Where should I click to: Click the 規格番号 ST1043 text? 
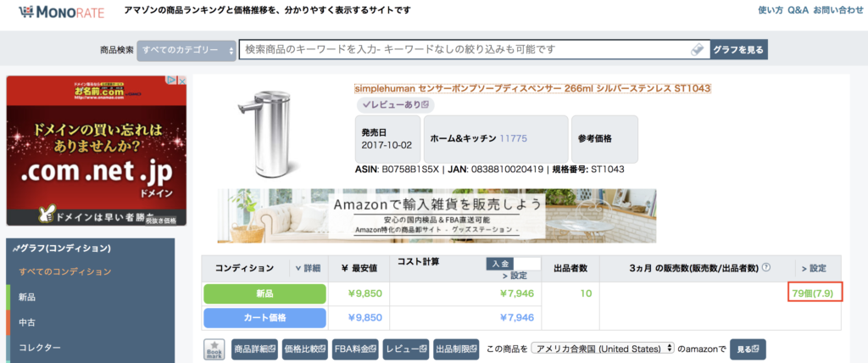tap(587, 169)
